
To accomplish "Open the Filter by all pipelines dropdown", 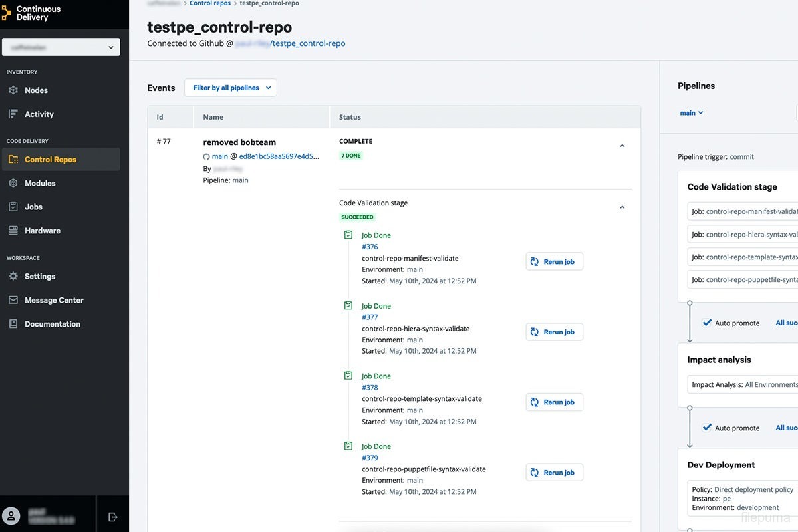I will tap(231, 88).
